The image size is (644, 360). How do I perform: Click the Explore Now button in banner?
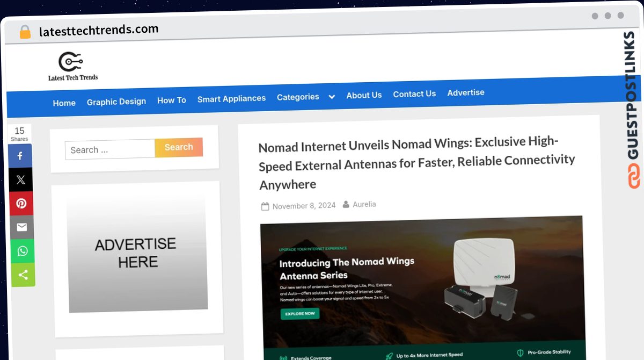pos(300,313)
